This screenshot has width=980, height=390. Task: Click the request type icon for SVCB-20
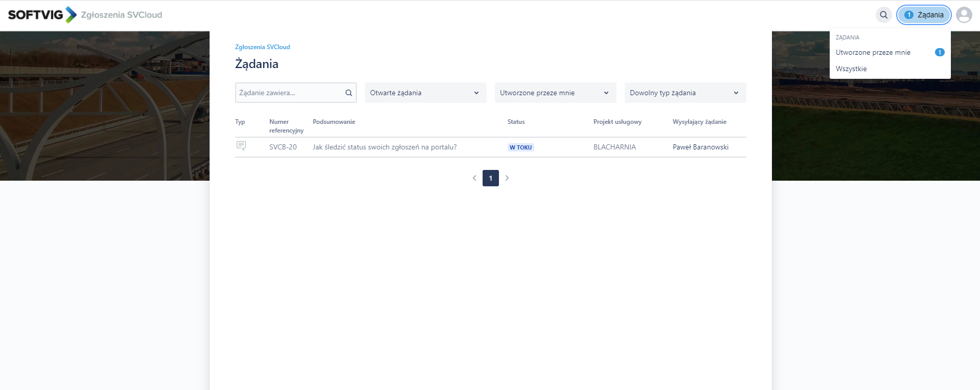(241, 146)
